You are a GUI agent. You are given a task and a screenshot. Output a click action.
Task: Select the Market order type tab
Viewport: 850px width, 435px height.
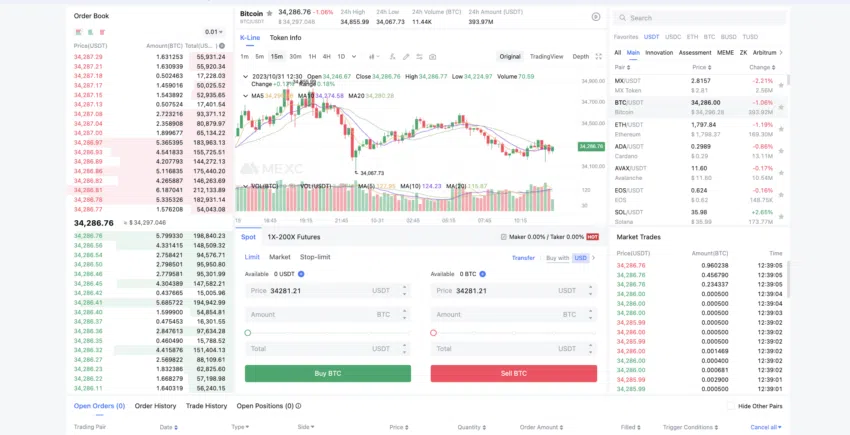[x=280, y=257]
